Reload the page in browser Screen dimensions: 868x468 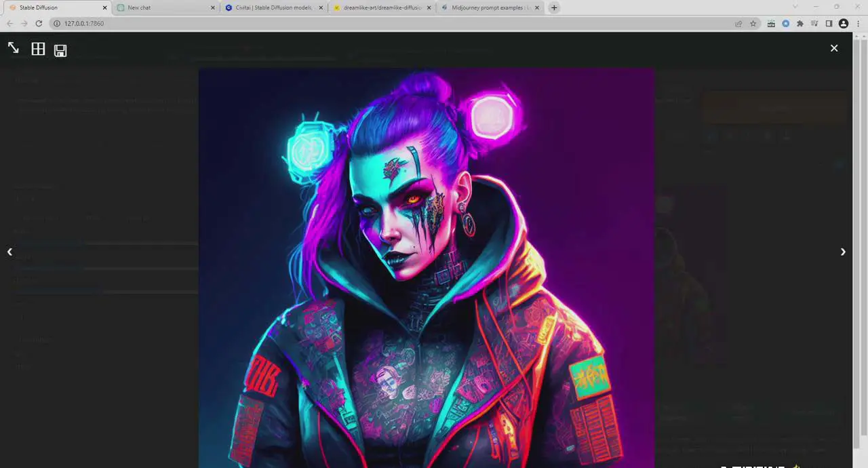(x=39, y=24)
